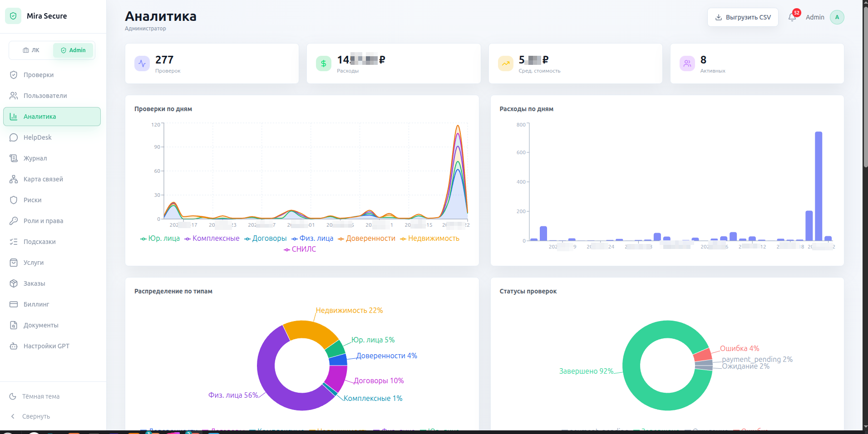
Task: Toggle Договоры series in legend
Action: point(265,239)
